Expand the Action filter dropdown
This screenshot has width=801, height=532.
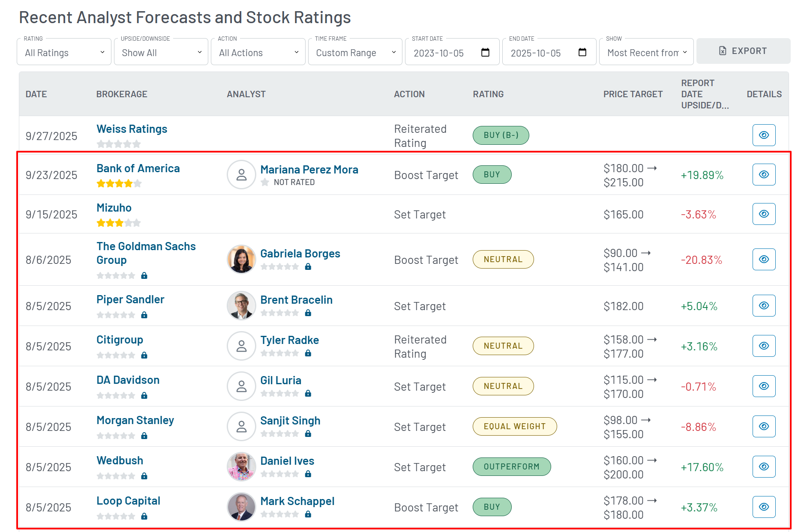258,52
